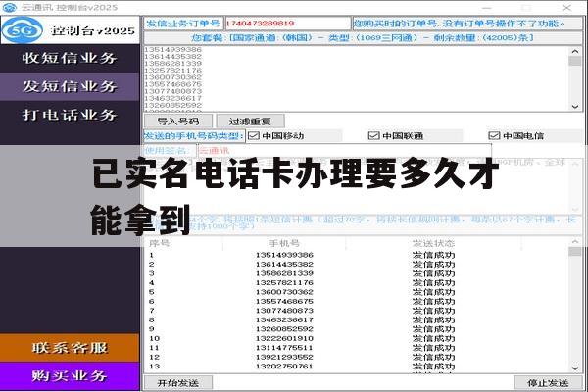
Task: Click the order number input field
Action: coord(287,24)
